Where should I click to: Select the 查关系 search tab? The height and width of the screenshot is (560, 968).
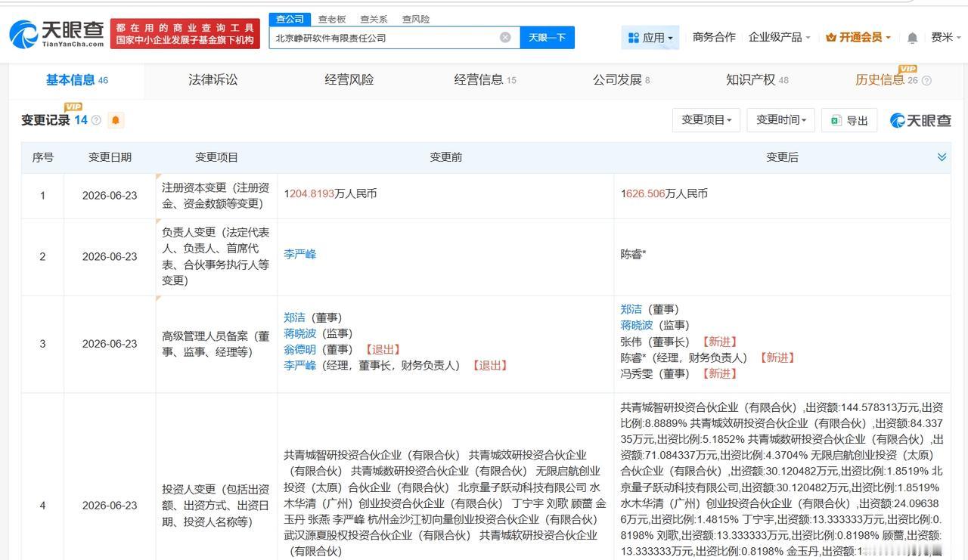[374, 19]
